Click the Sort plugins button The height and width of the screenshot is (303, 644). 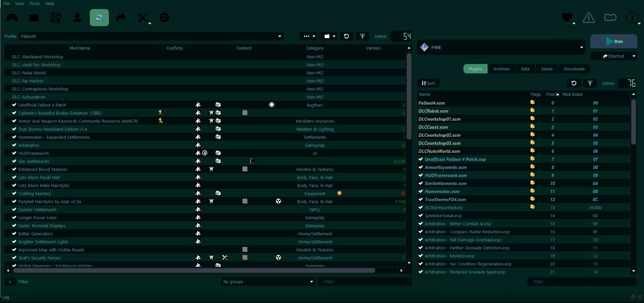[x=429, y=83]
